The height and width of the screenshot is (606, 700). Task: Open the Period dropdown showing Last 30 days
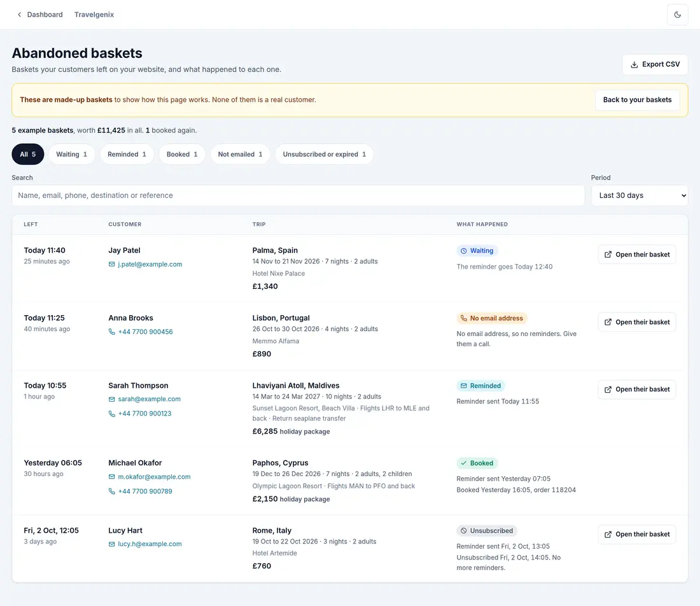[640, 195]
